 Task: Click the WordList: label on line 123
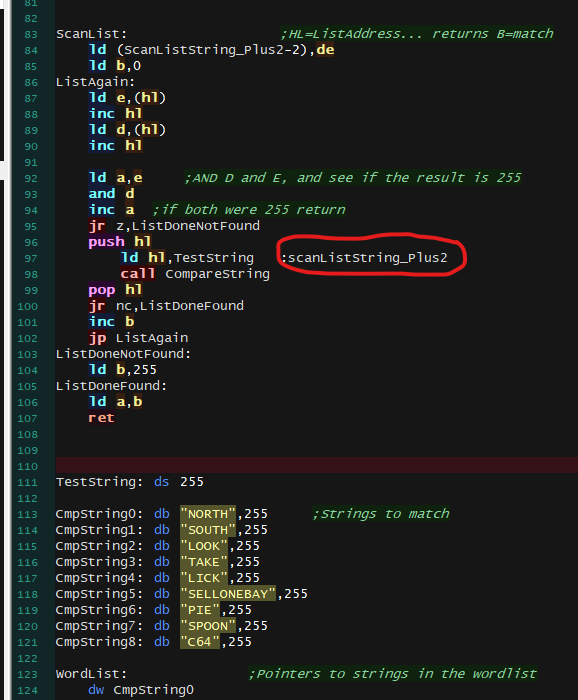(91, 674)
